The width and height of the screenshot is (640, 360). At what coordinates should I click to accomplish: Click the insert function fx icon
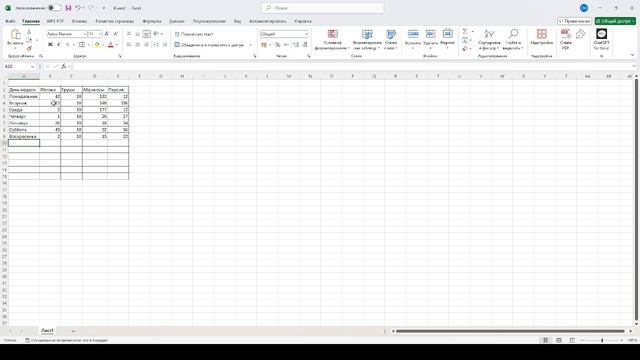(x=64, y=66)
